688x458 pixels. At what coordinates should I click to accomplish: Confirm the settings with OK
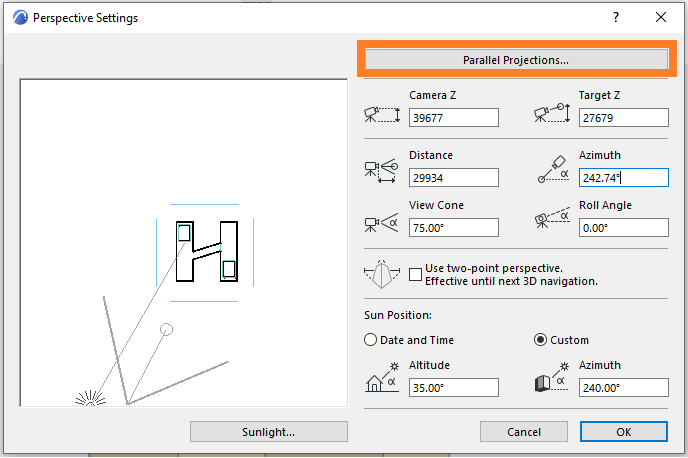pyautogui.click(x=623, y=432)
